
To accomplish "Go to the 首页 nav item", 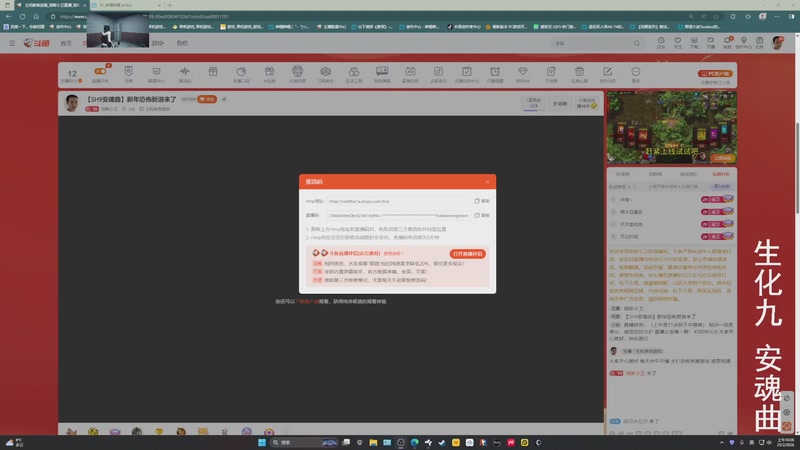I will (x=66, y=43).
